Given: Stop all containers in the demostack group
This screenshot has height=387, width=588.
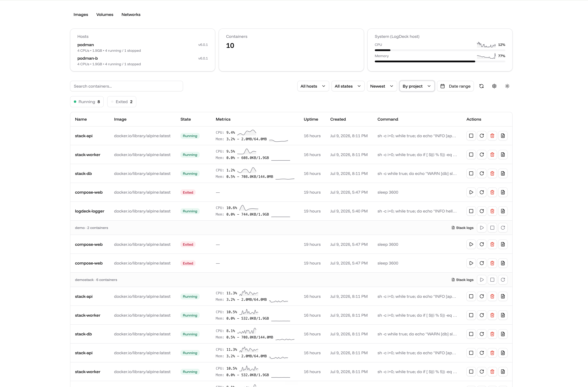Looking at the screenshot, I should click(492, 280).
